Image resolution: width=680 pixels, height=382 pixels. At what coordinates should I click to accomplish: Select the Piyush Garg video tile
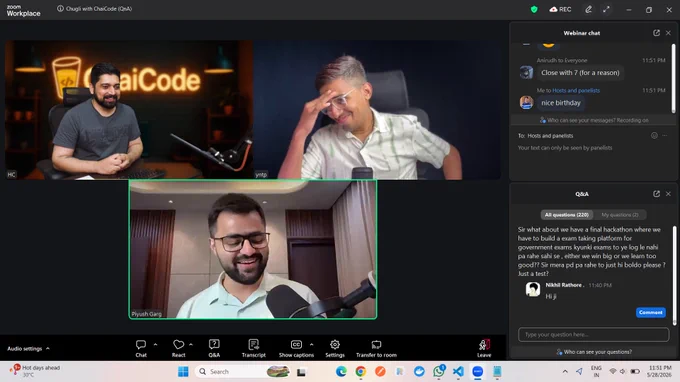253,249
